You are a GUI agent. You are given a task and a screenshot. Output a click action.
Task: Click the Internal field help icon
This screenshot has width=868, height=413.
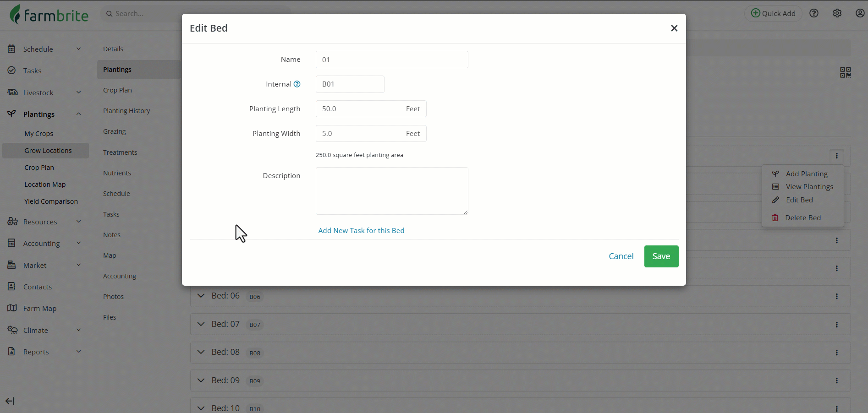pyautogui.click(x=297, y=84)
